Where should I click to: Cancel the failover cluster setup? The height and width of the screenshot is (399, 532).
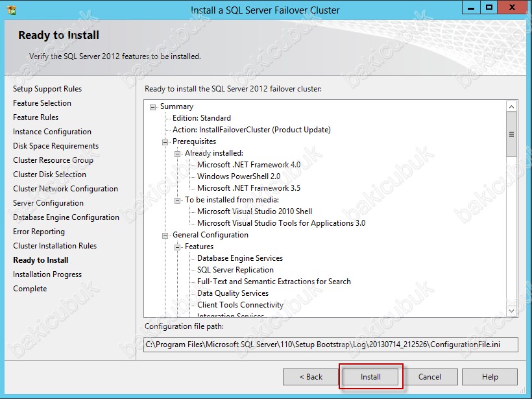click(429, 376)
